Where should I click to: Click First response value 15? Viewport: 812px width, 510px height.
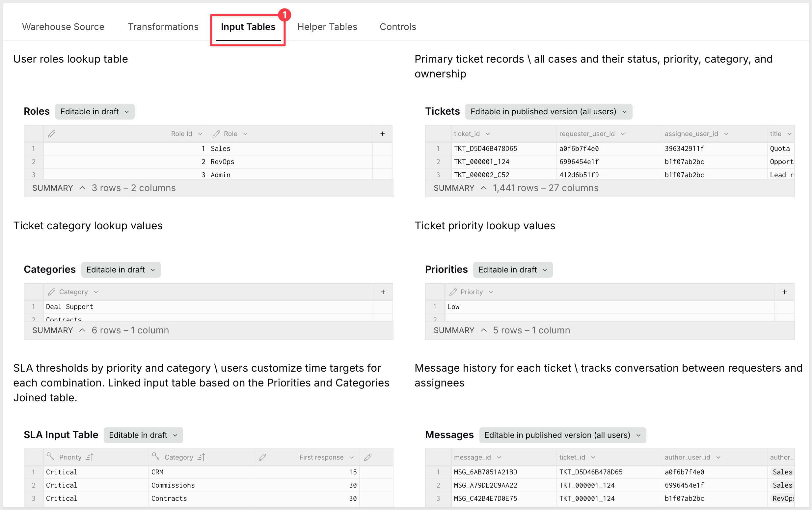coord(307,472)
